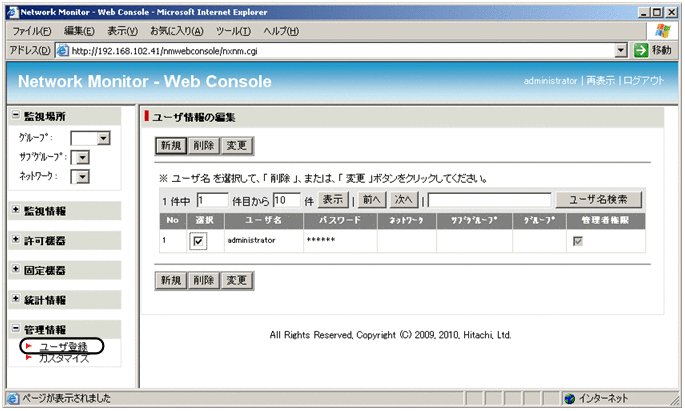Toggle the selection checkbox for administrator

198,241
